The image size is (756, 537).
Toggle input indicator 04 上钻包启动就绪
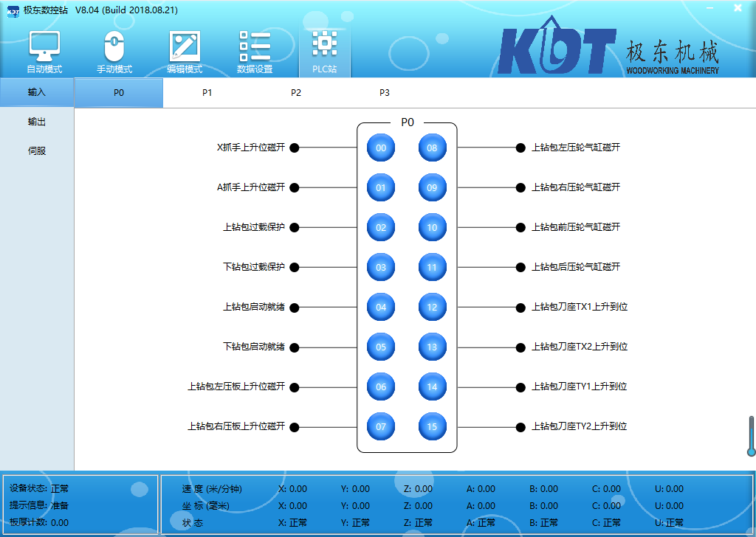[x=381, y=307]
